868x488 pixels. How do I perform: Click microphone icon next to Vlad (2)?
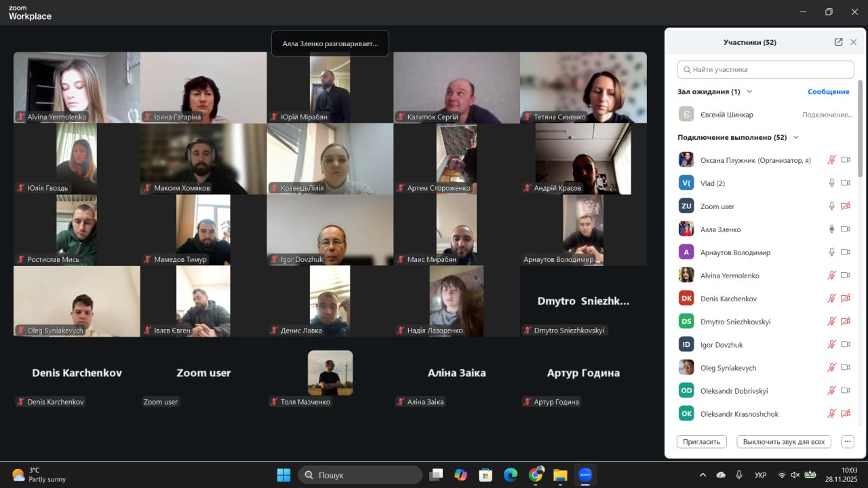[x=831, y=183]
